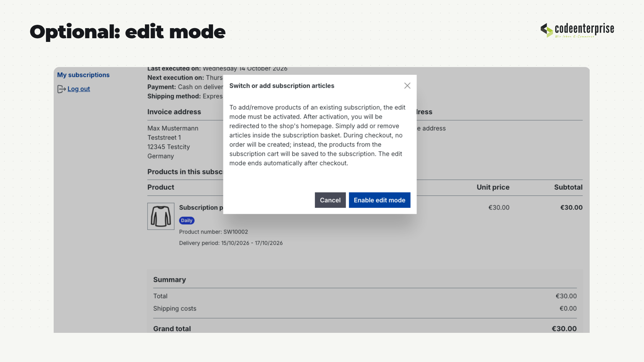
Task: Click the Shipping costs label
Action: point(175,309)
